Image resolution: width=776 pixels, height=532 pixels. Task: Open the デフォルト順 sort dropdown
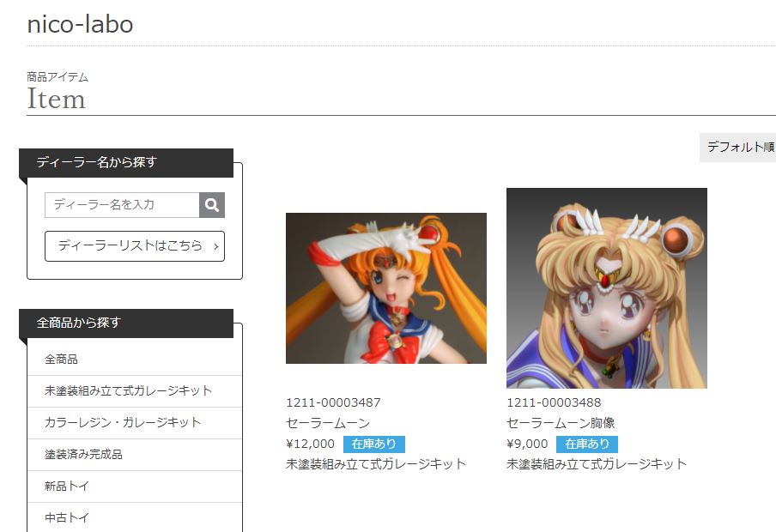point(738,147)
